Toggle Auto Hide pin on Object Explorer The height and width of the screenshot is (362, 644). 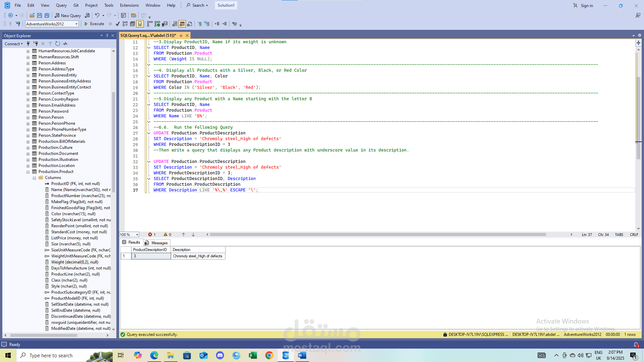107,36
